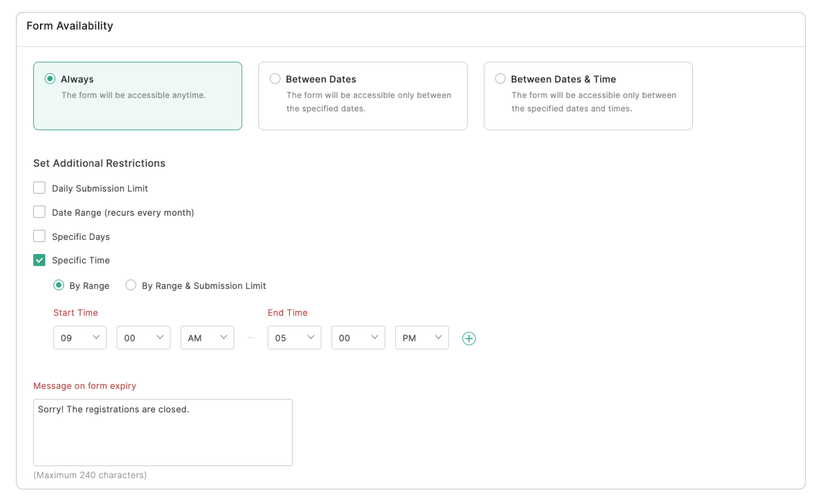Screen dimensions: 820x504
Task: Click the plus icon to add time range
Action: point(469,338)
